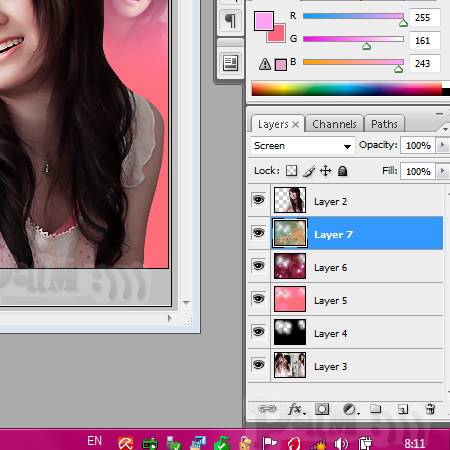Image resolution: width=450 pixels, height=450 pixels.
Task: Delete layer with trash icon
Action: point(430,409)
